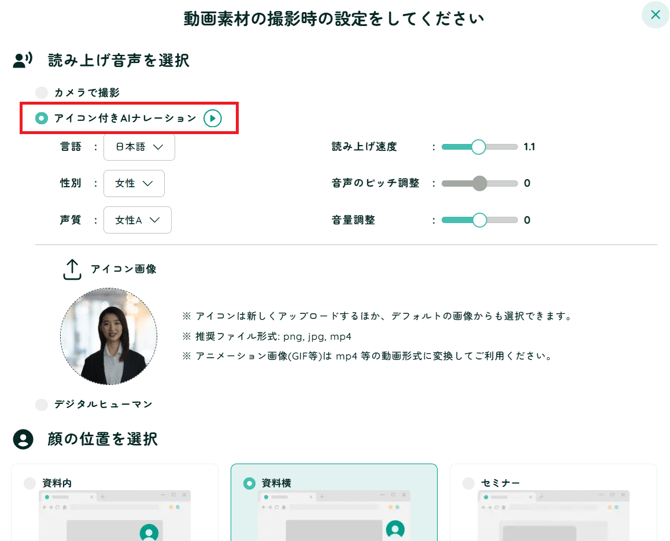This screenshot has width=670, height=541.
Task: Play AI narration voice preview
Action: (212, 118)
